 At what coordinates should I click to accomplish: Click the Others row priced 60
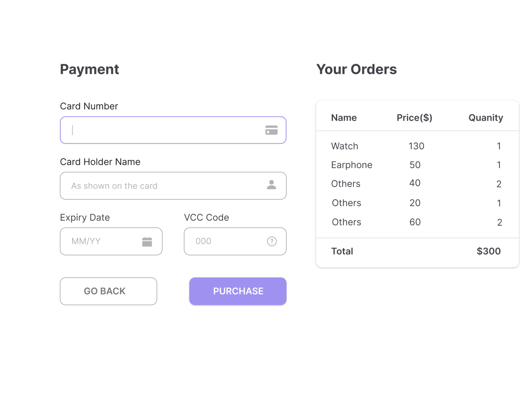click(417, 222)
